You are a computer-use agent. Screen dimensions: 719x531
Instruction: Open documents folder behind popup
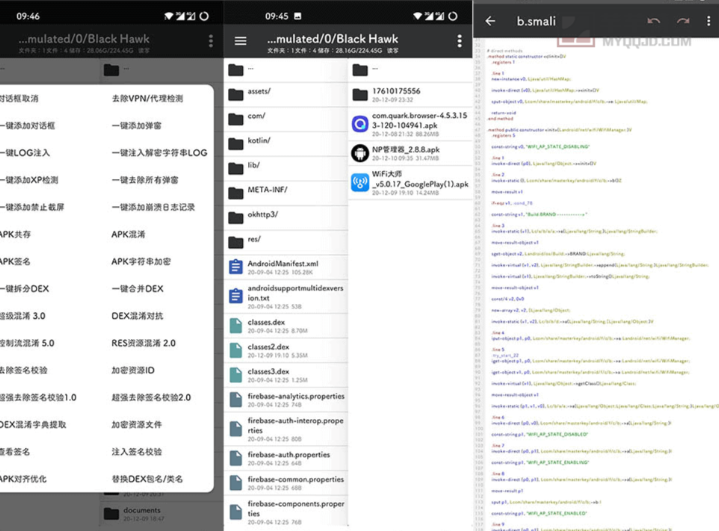160,514
